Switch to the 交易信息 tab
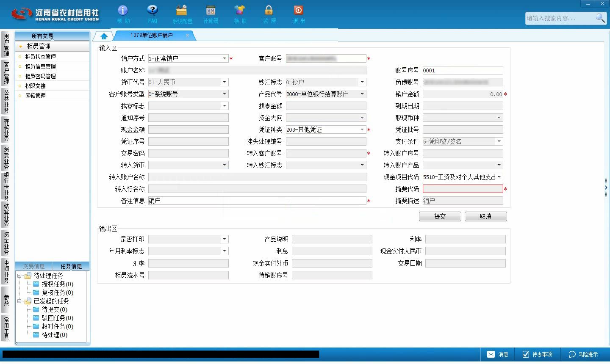610x364 pixels. coord(34,266)
